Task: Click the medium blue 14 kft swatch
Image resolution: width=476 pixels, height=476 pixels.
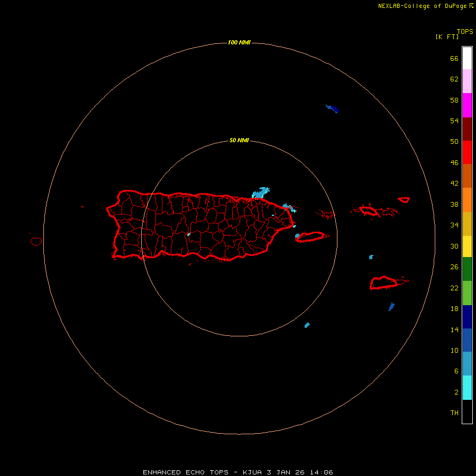Action: (x=467, y=340)
